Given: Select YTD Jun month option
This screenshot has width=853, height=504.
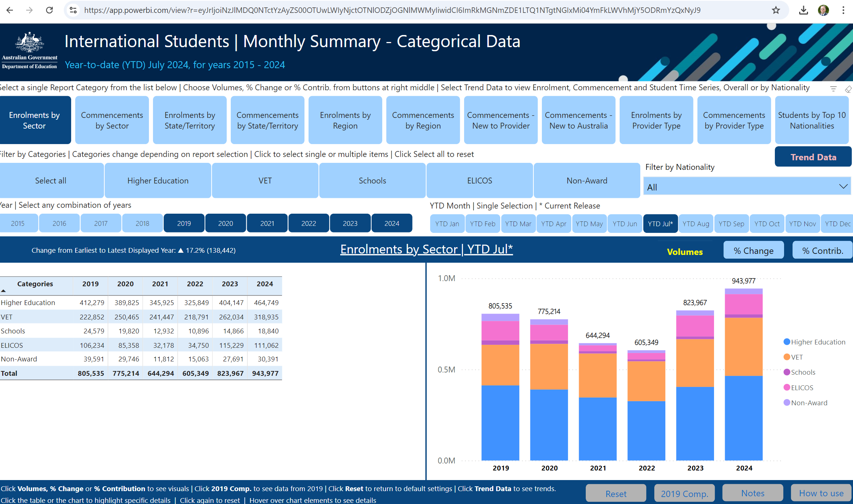Looking at the screenshot, I should (x=625, y=224).
